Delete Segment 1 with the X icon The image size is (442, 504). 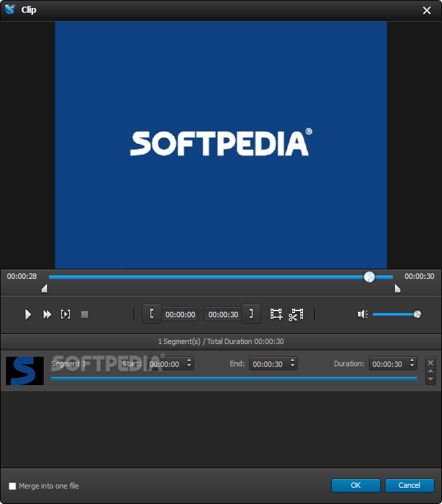tap(431, 363)
